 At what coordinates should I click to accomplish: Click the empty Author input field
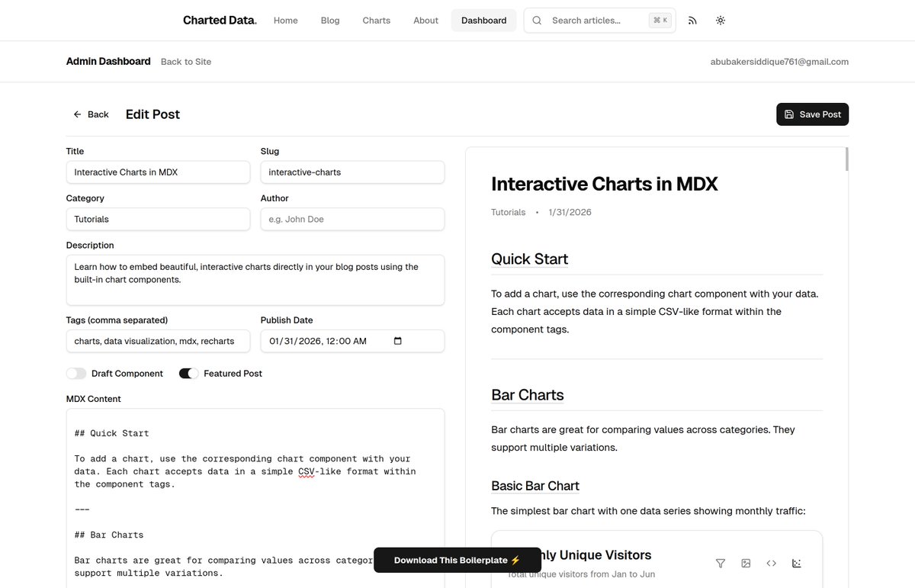point(352,220)
